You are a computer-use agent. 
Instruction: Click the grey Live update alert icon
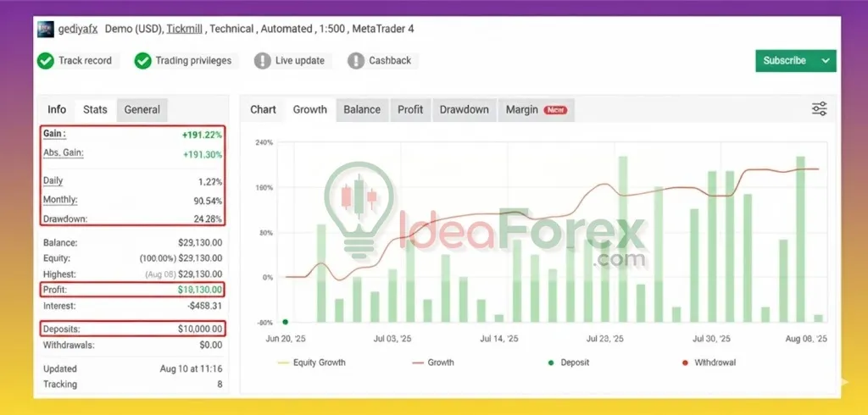coord(263,61)
